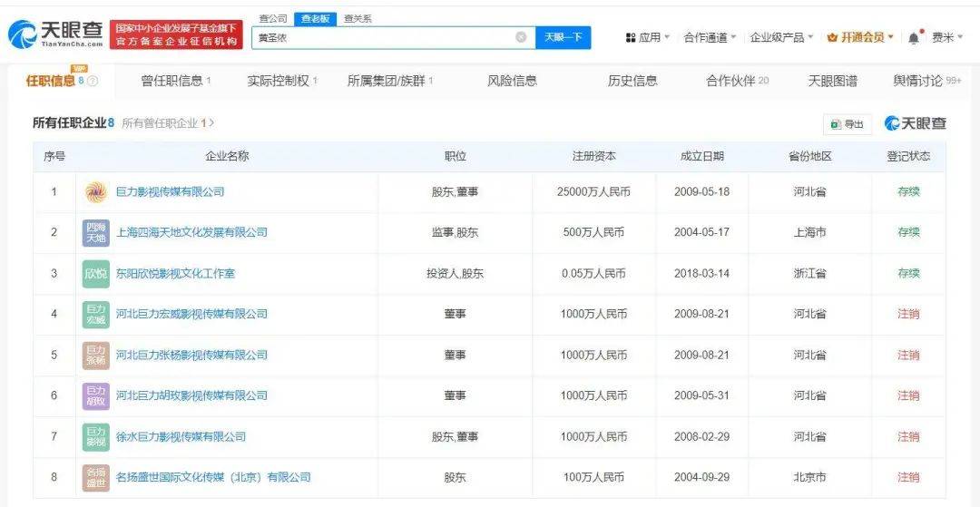Click the 应用 grid icon
The height and width of the screenshot is (507, 980).
click(x=631, y=37)
